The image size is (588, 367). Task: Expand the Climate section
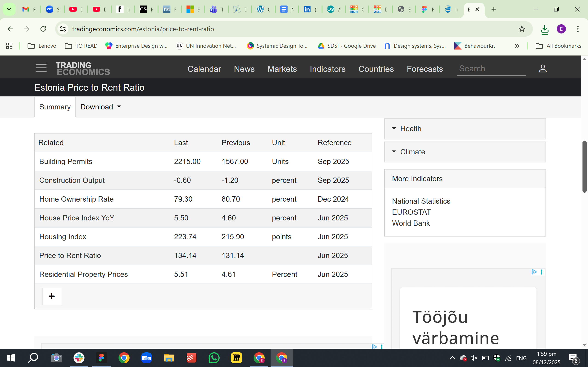point(412,152)
